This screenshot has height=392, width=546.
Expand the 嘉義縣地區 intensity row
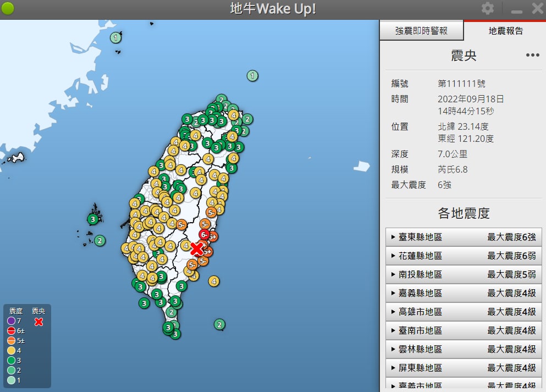tap(464, 293)
